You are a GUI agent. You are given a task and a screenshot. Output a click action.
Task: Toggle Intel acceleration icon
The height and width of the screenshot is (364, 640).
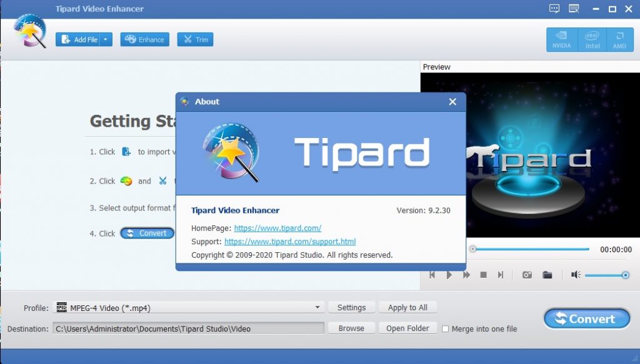(592, 39)
